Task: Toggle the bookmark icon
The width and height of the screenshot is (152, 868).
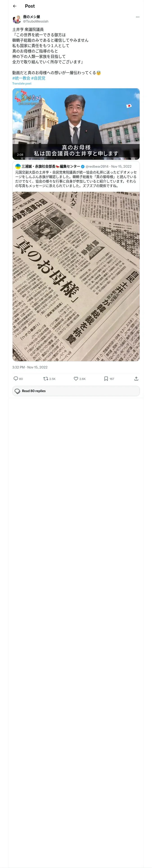Action: (106, 379)
